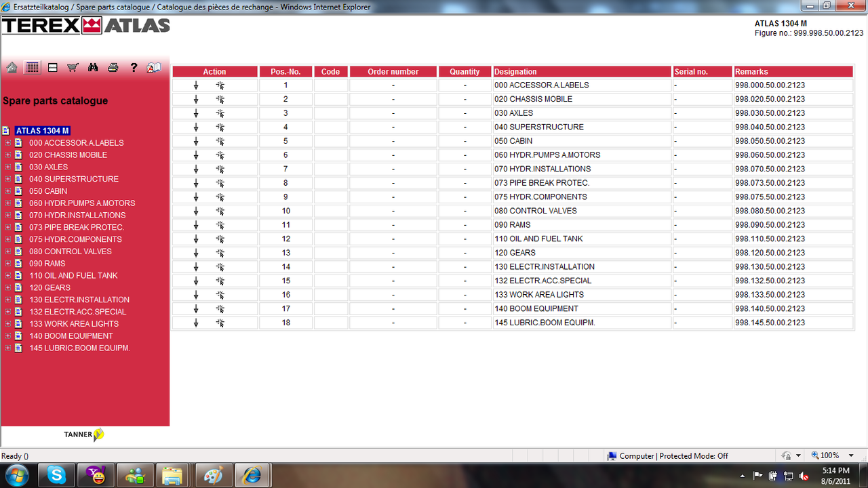Viewport: 868px width, 488px height.
Task: Click the Designation column header
Action: (x=582, y=72)
